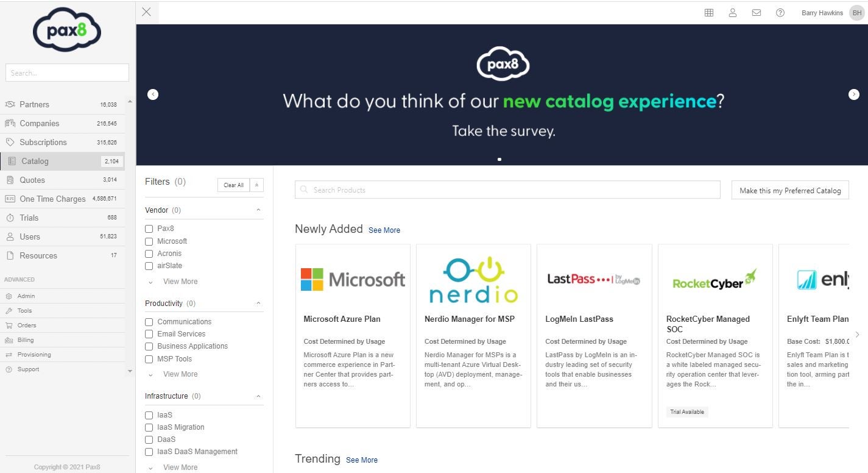Click the Billing bank icon
The height and width of the screenshot is (473, 868).
[x=9, y=340]
